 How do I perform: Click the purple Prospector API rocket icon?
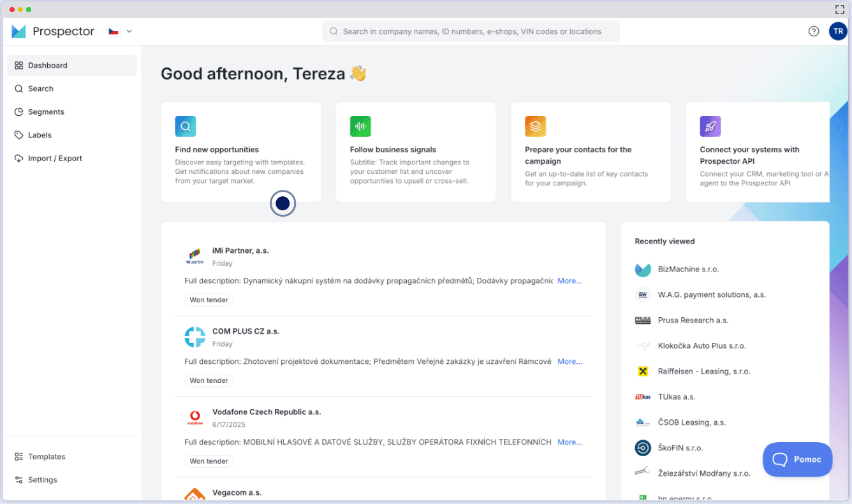pyautogui.click(x=710, y=126)
